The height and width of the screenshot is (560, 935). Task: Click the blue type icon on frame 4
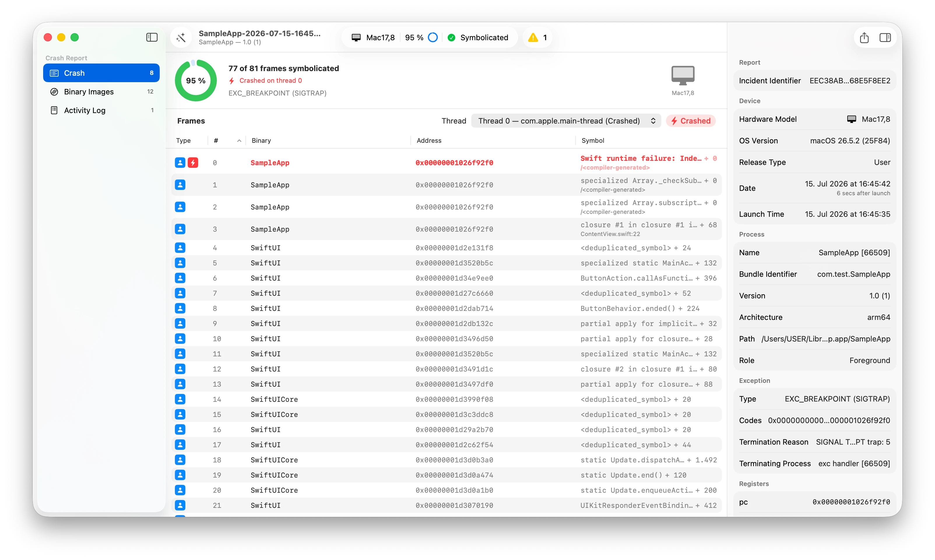[x=180, y=248]
